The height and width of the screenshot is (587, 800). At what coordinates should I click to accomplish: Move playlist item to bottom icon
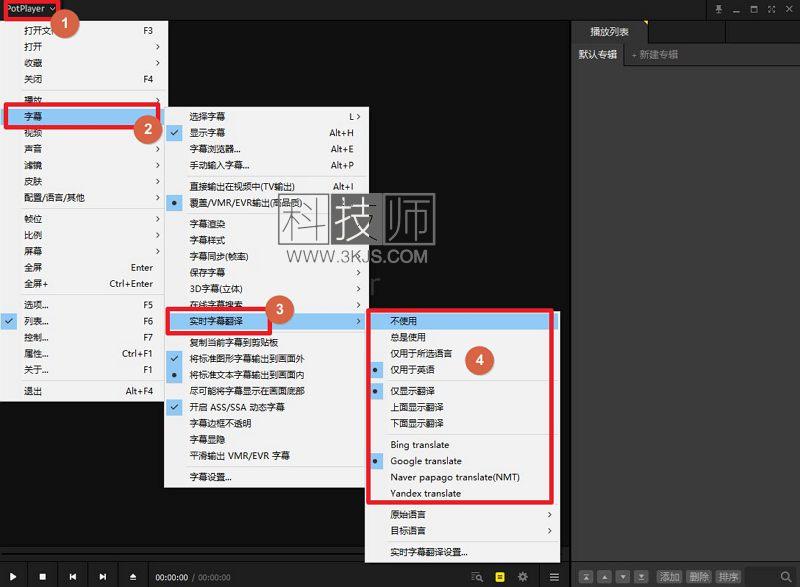click(x=641, y=577)
